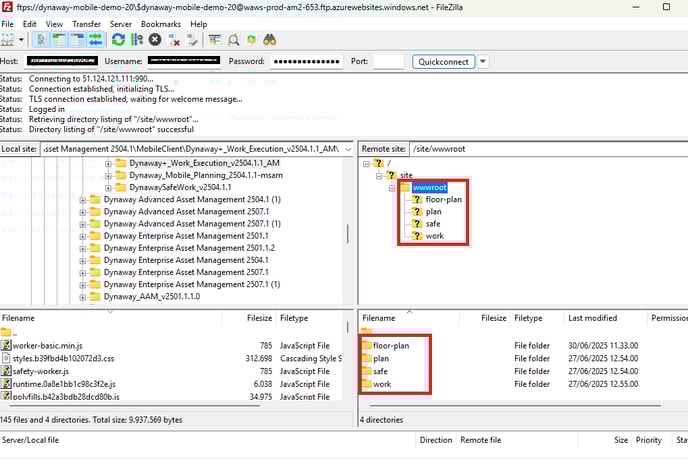The width and height of the screenshot is (688, 459).
Task: Expand Dynaway+_Work_Execution_v2504.1.1_AM folder
Action: coord(108,164)
